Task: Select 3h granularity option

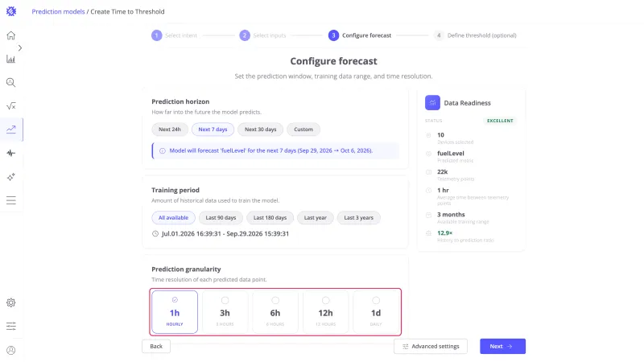Action: [x=225, y=312]
